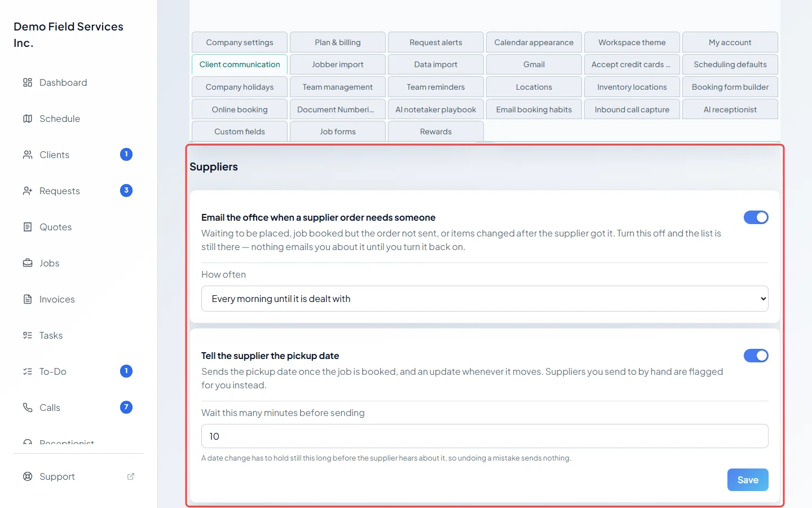Select the Client communication tab
The height and width of the screenshot is (508, 812).
pyautogui.click(x=240, y=64)
